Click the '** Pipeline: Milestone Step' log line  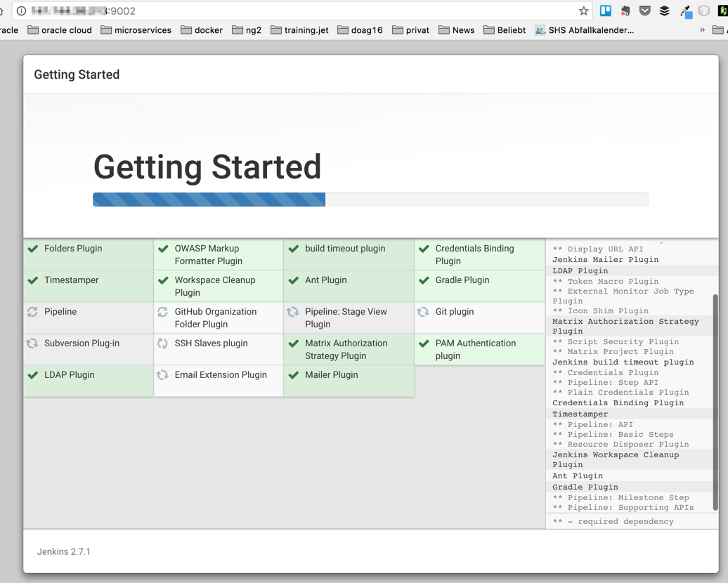[x=620, y=497]
